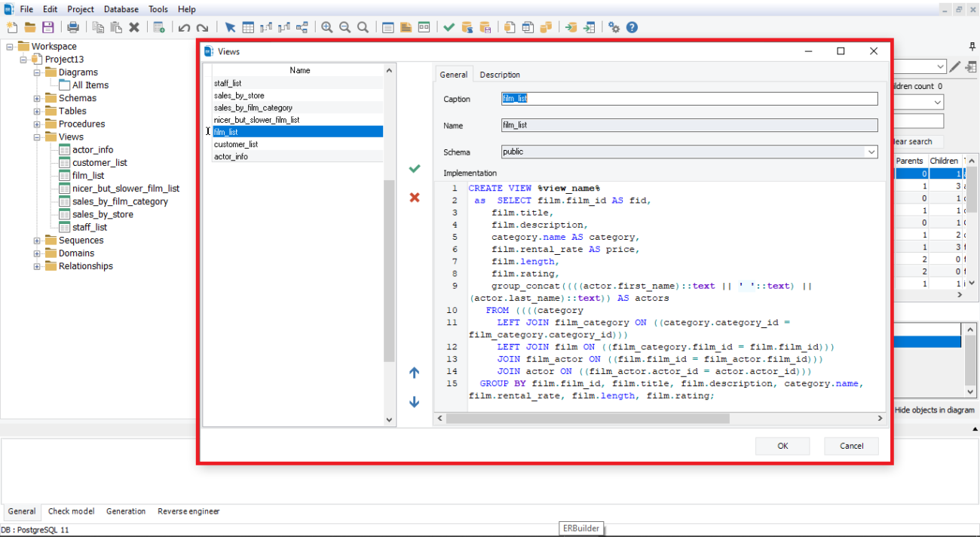
Task: Switch to the Description tab
Action: 500,75
